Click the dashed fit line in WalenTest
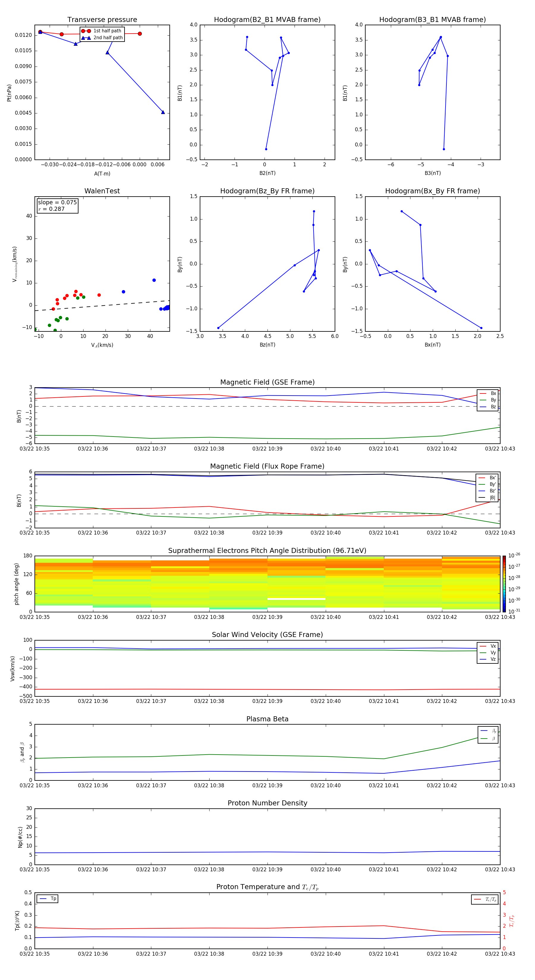 102,306
